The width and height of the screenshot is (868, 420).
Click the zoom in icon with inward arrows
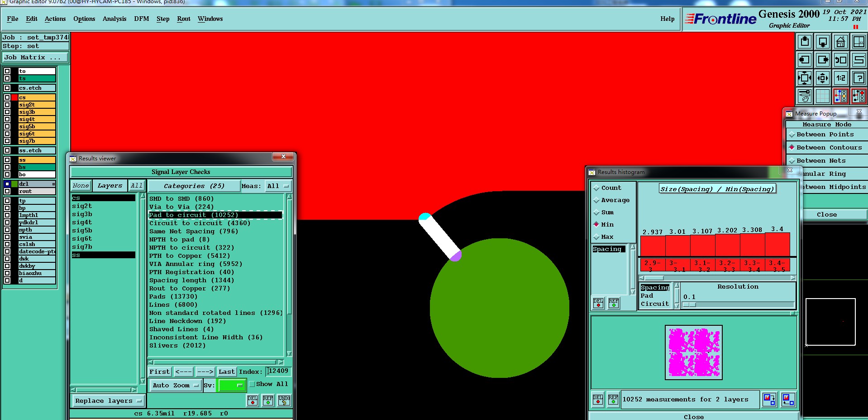[805, 78]
